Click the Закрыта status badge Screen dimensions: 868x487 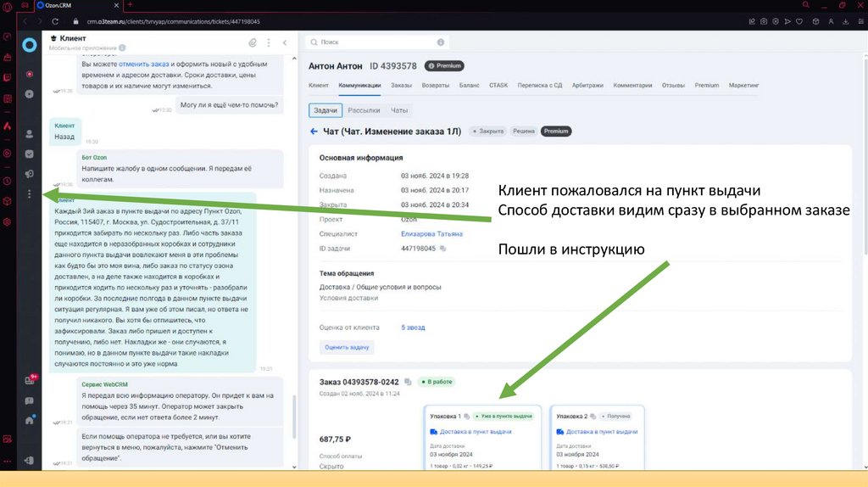[x=487, y=132]
